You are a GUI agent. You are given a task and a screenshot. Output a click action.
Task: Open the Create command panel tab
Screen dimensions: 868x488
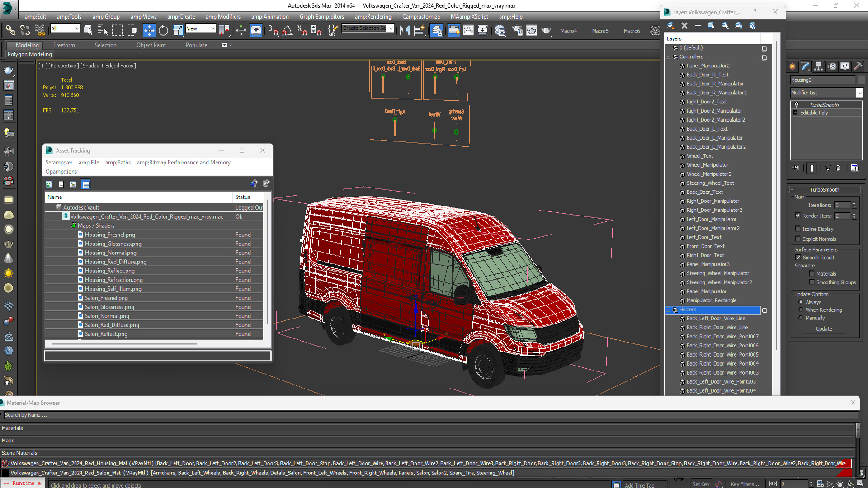tap(793, 66)
